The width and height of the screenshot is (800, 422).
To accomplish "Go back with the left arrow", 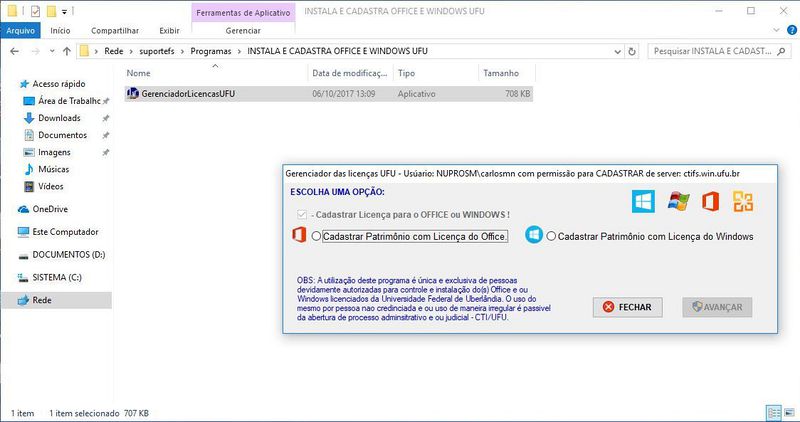I will (14, 51).
